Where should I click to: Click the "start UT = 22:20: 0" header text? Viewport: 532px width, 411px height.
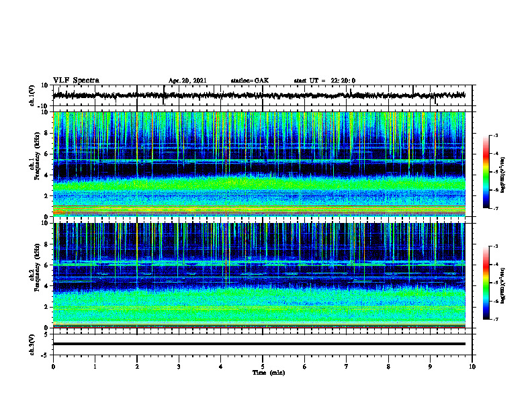[324, 81]
